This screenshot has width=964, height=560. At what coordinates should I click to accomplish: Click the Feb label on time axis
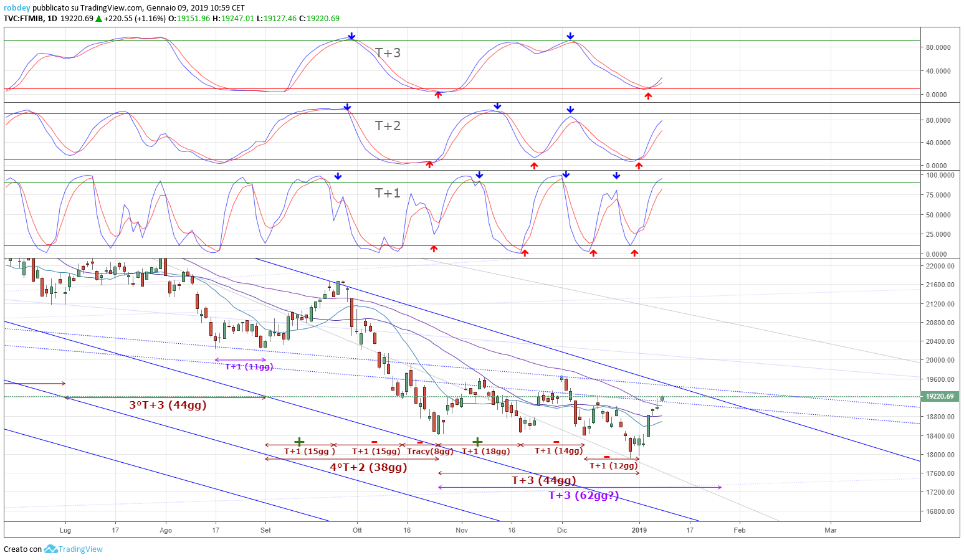[x=740, y=530]
